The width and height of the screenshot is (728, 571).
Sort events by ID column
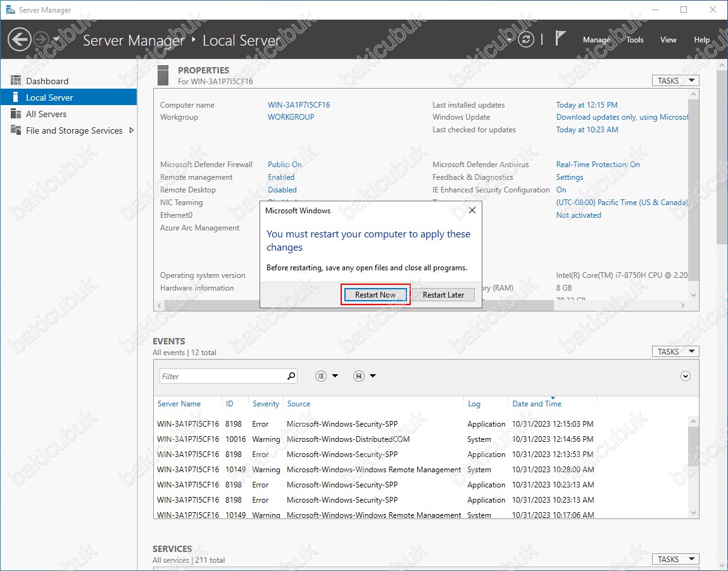click(230, 404)
